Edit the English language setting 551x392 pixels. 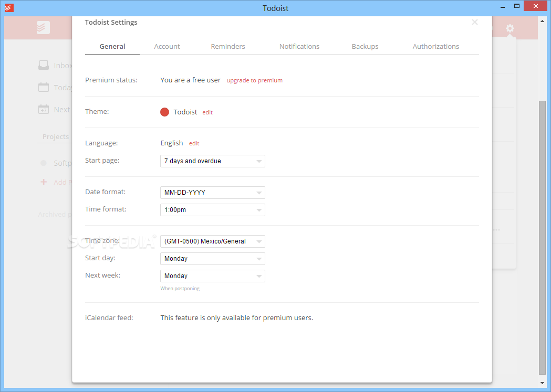click(194, 143)
